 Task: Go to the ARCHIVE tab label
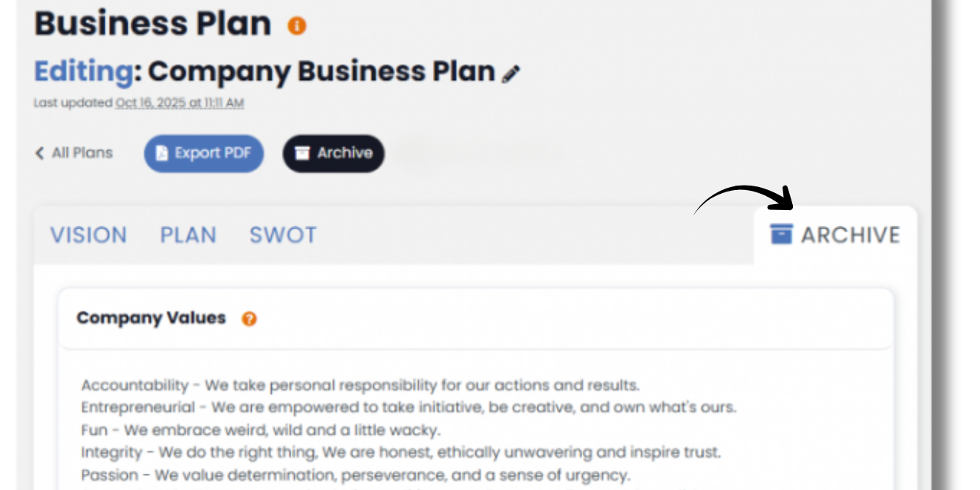[x=850, y=235]
